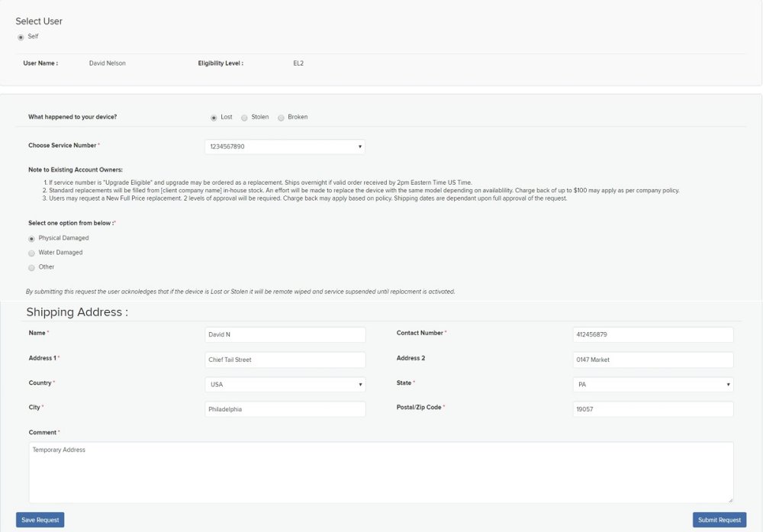
Task: Open the State dropdown showing PA
Action: [652, 384]
